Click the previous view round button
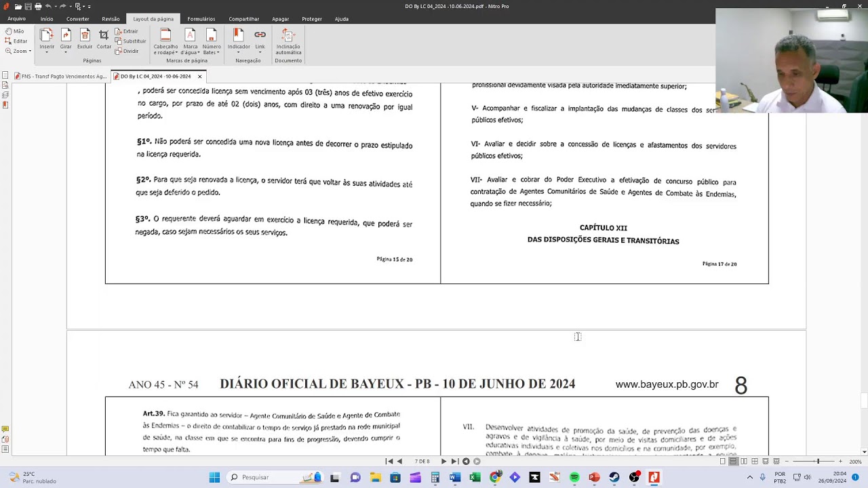Image resolution: width=868 pixels, height=488 pixels. point(466,462)
